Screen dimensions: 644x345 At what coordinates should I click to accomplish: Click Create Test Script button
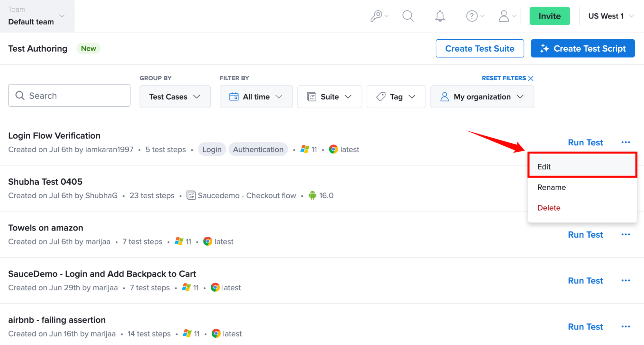click(x=583, y=48)
